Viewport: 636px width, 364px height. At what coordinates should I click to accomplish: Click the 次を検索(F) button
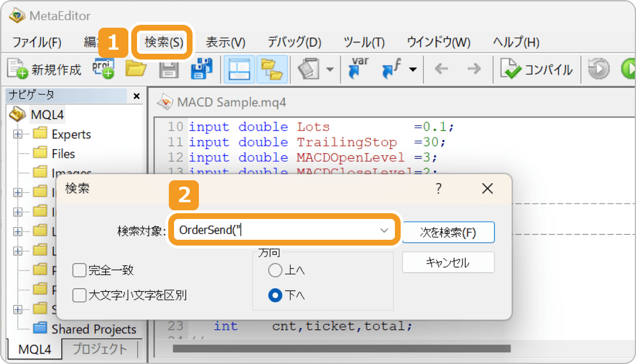pyautogui.click(x=449, y=232)
